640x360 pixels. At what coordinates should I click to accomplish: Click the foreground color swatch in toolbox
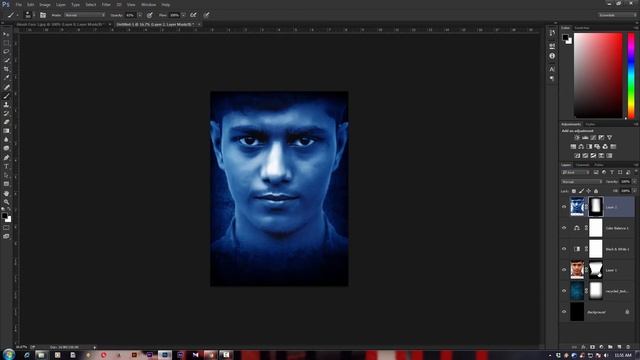[x=4, y=215]
